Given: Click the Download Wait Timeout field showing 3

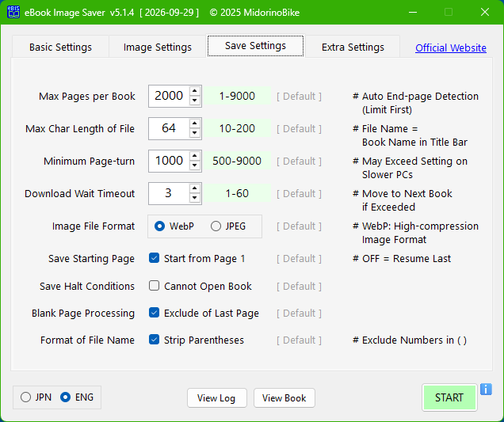Looking at the screenshot, I should 169,193.
